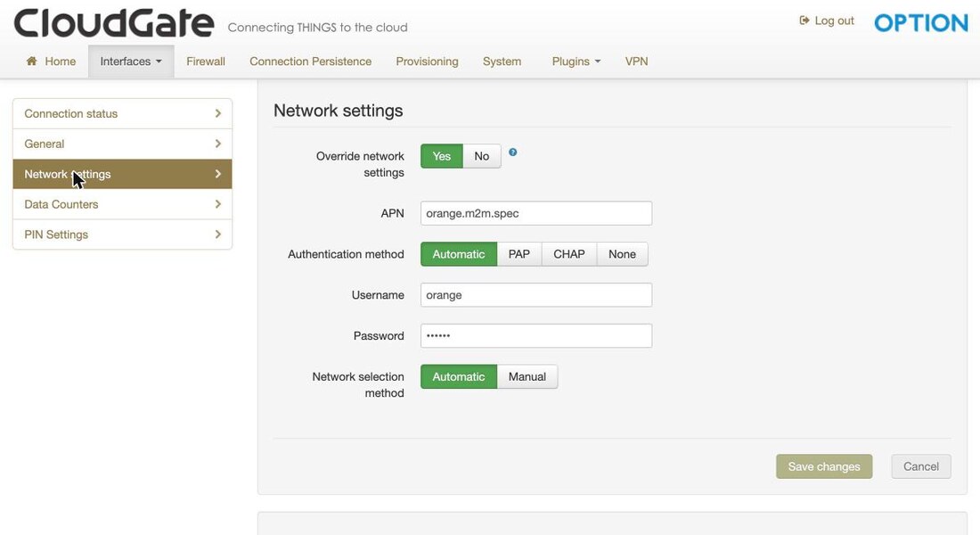Click the Home house icon
Screen dimensions: 980x535
coord(31,61)
